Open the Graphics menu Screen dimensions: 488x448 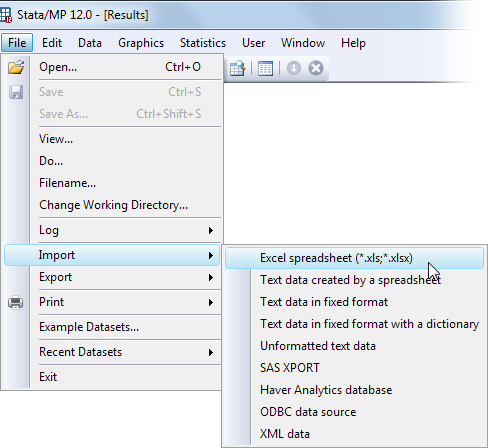(x=141, y=43)
